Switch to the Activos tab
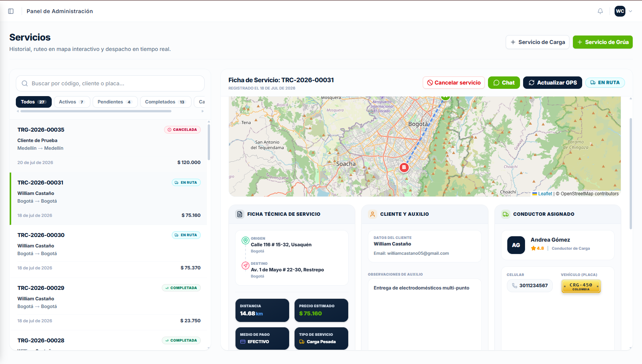642x364 pixels. click(72, 102)
